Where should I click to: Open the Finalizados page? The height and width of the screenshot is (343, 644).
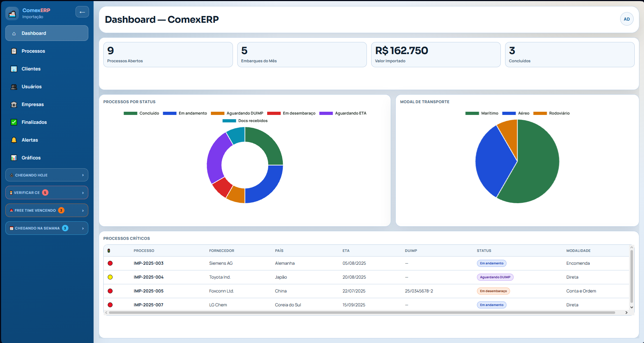point(47,122)
